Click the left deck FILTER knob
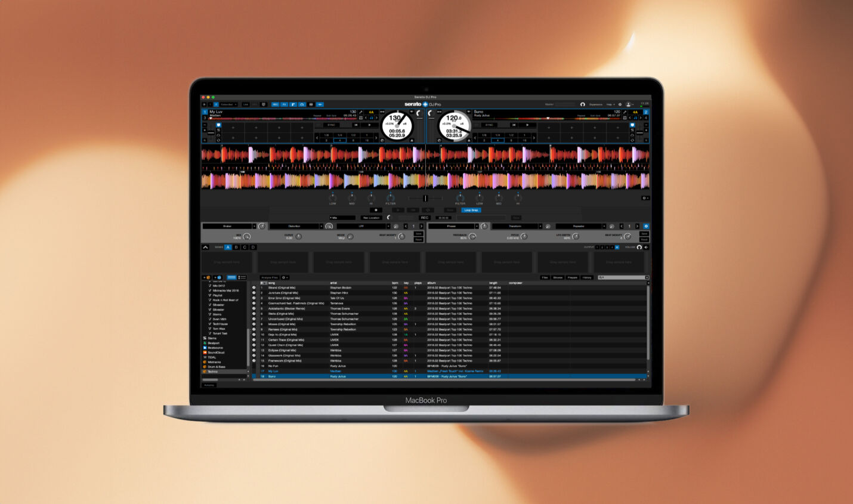The width and height of the screenshot is (853, 504). (390, 197)
